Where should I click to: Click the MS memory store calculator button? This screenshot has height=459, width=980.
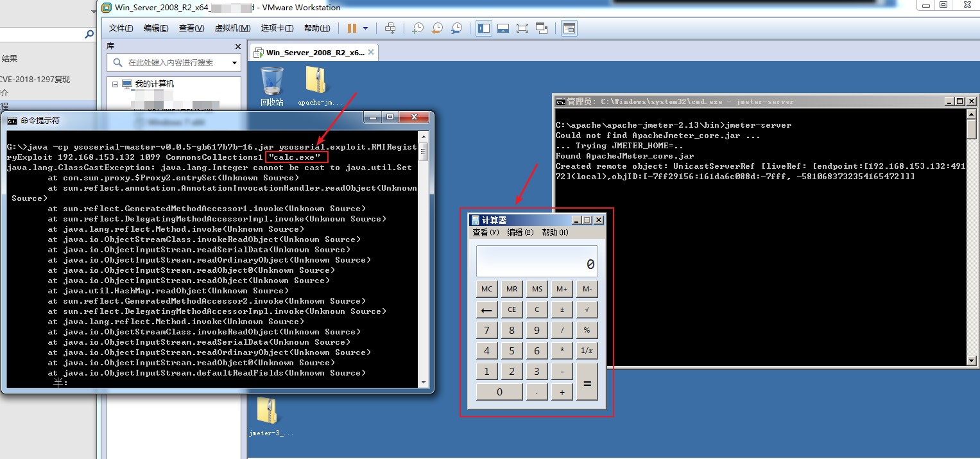click(x=537, y=289)
